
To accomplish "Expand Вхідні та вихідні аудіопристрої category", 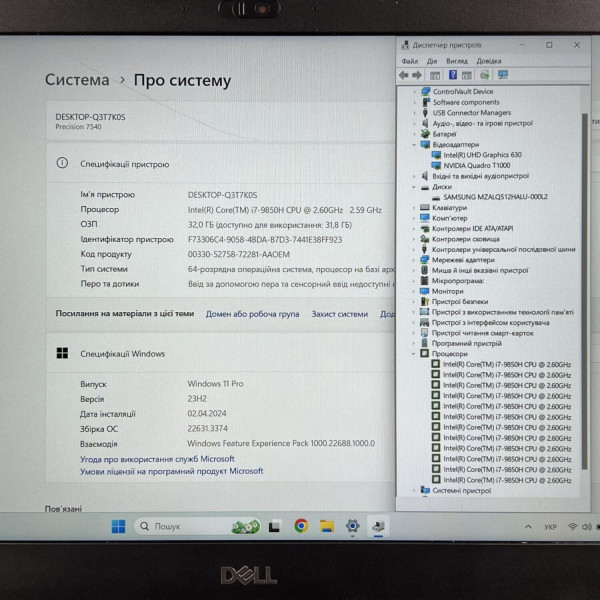I will [x=414, y=176].
